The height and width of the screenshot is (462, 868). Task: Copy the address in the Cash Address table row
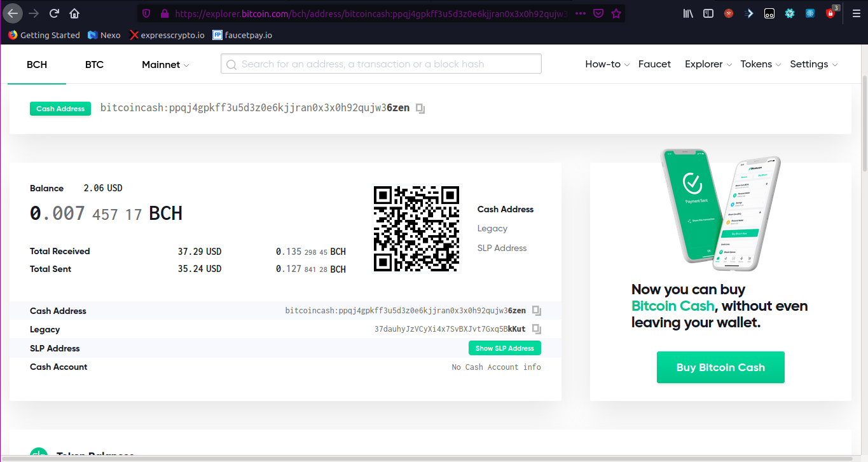(537, 311)
